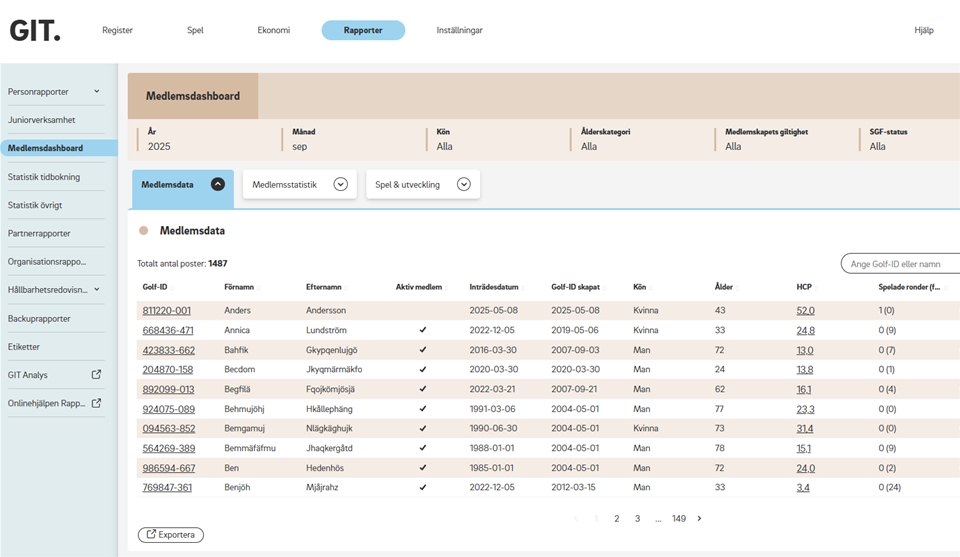Open Golf-ID link 811220-001
The image size is (960, 557).
tap(167, 311)
